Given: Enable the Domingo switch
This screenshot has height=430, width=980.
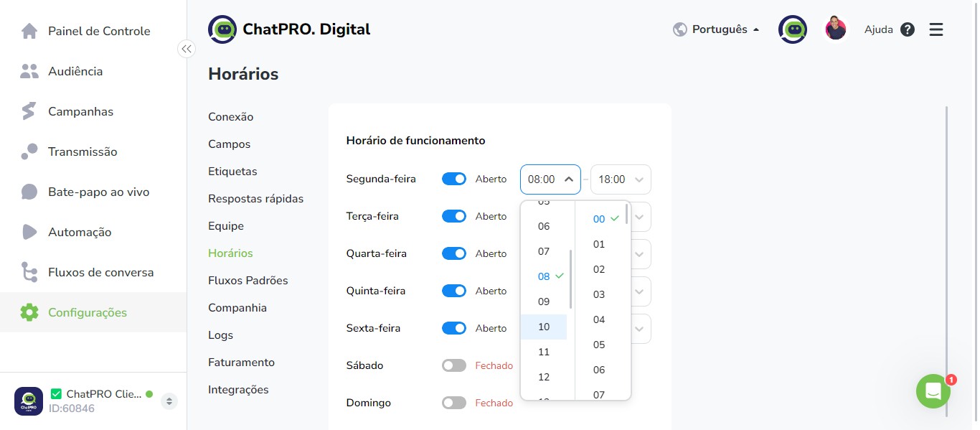Looking at the screenshot, I should pos(454,403).
